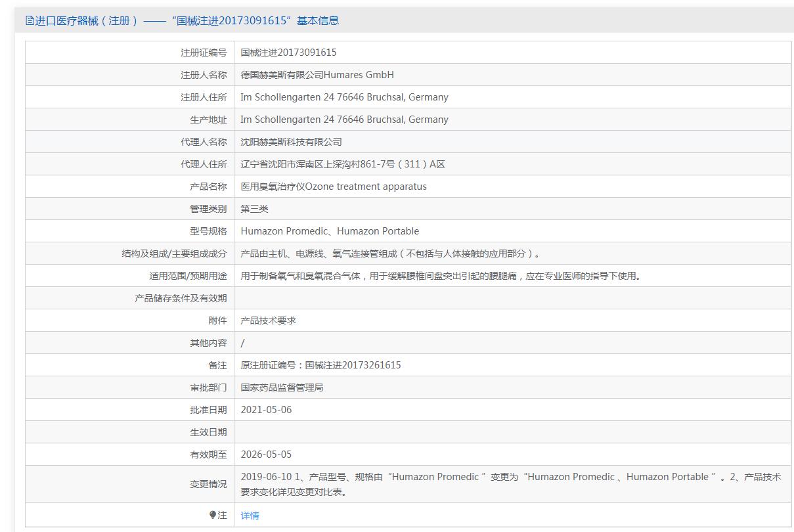
Task: Select registration number value 国械注进20173091615
Action: (x=289, y=53)
